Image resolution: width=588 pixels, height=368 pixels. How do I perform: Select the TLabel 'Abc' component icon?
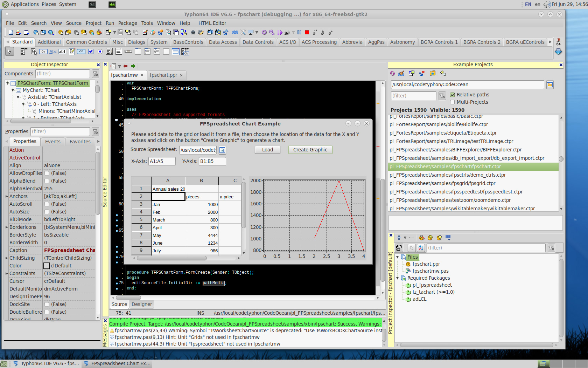click(53, 52)
